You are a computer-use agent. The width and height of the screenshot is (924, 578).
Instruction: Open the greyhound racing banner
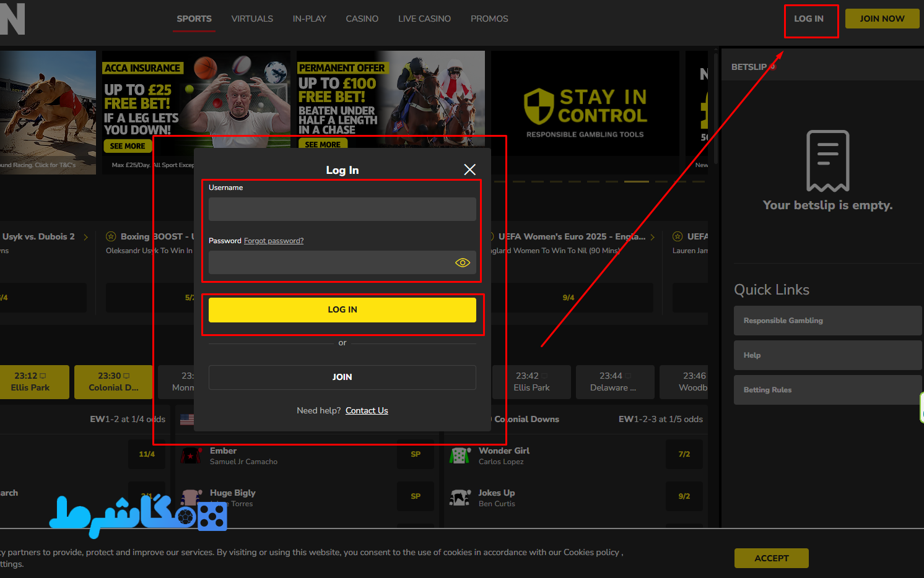48,113
